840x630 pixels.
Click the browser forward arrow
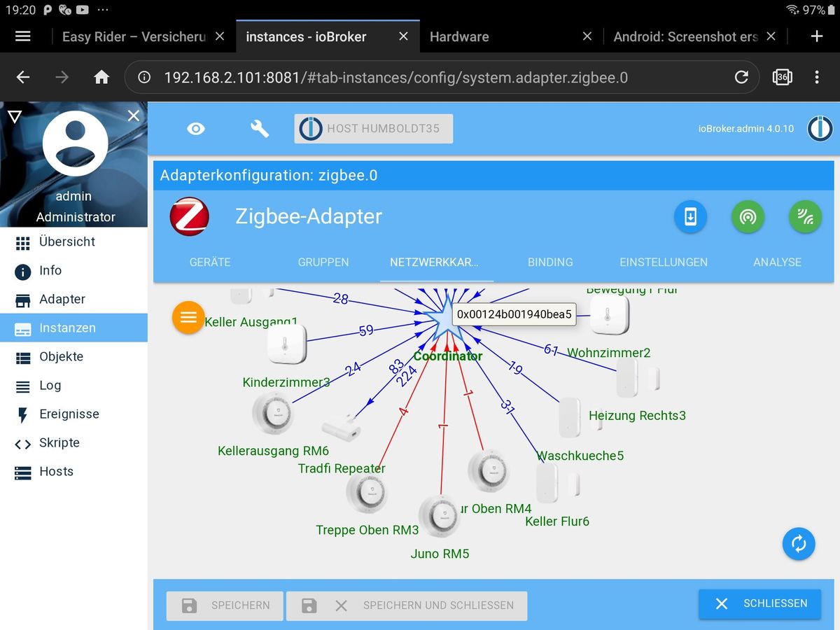[x=62, y=77]
